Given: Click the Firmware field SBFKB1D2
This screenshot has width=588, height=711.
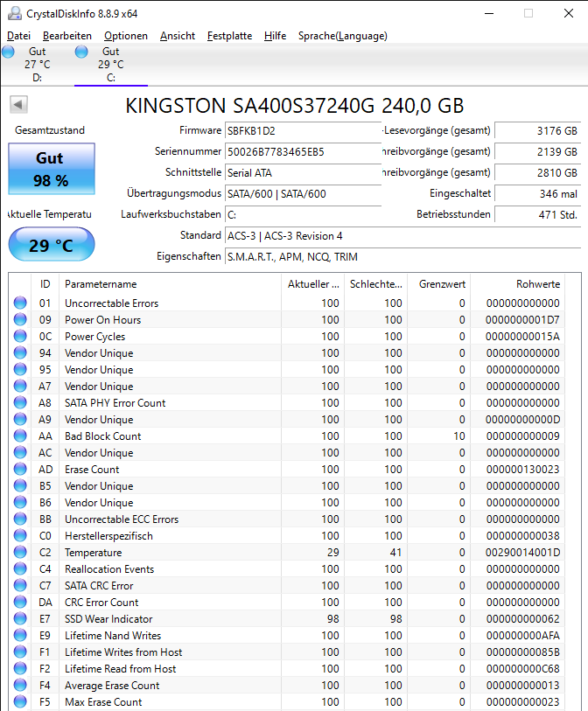Looking at the screenshot, I should point(303,131).
